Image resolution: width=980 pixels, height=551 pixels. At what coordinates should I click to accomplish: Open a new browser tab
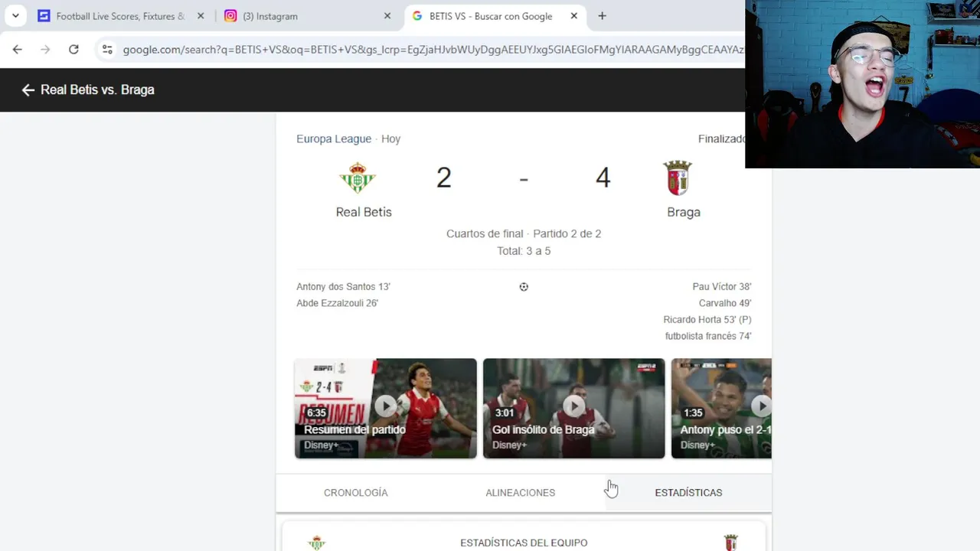(x=602, y=16)
